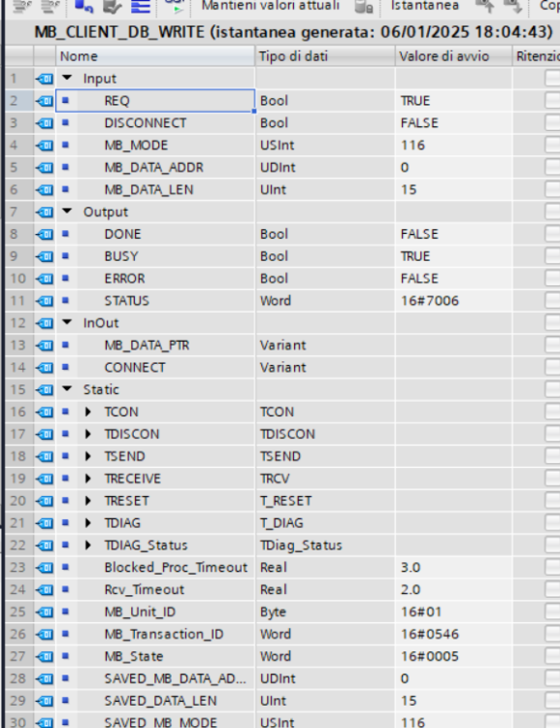This screenshot has height=728, width=560.
Task: Click the tag icon on the Rcv_Timeout row
Action: click(x=45, y=590)
